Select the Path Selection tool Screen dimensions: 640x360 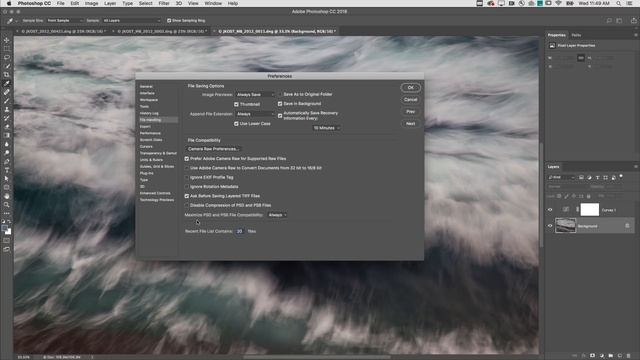7,178
